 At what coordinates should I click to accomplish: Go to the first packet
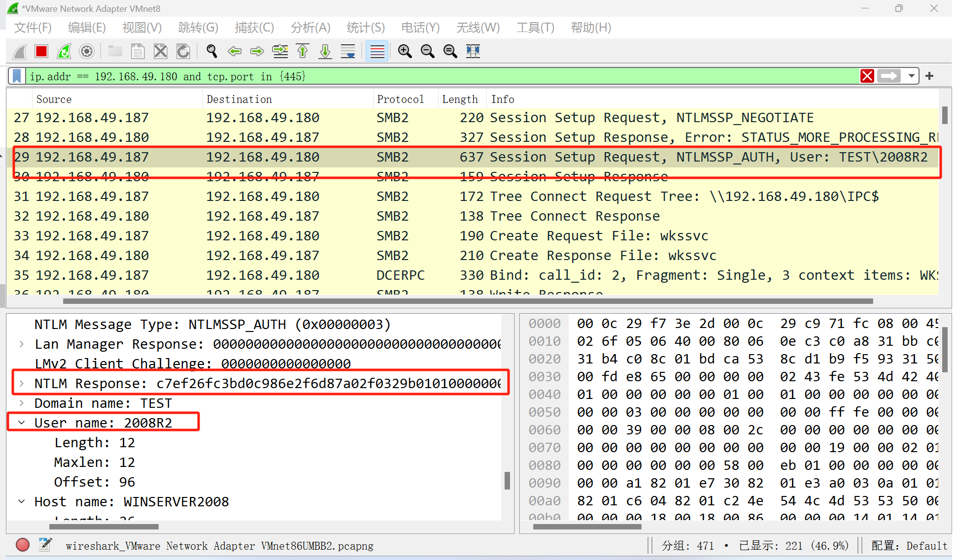tap(303, 51)
